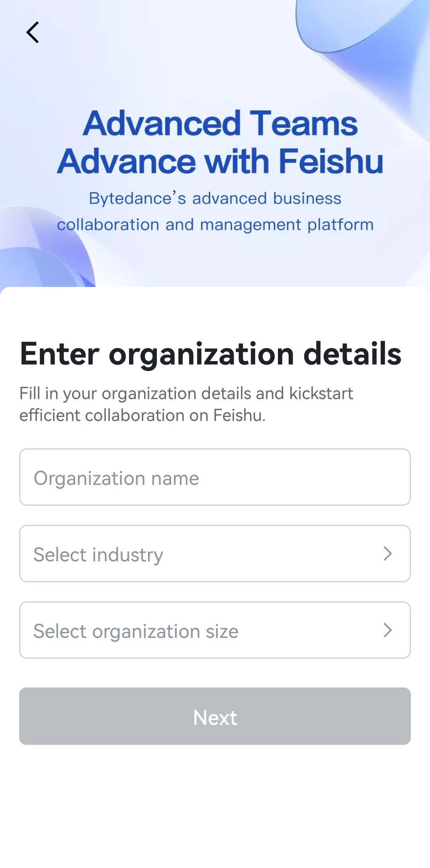Expand the industry selection list
This screenshot has height=868, width=430.
(x=215, y=554)
